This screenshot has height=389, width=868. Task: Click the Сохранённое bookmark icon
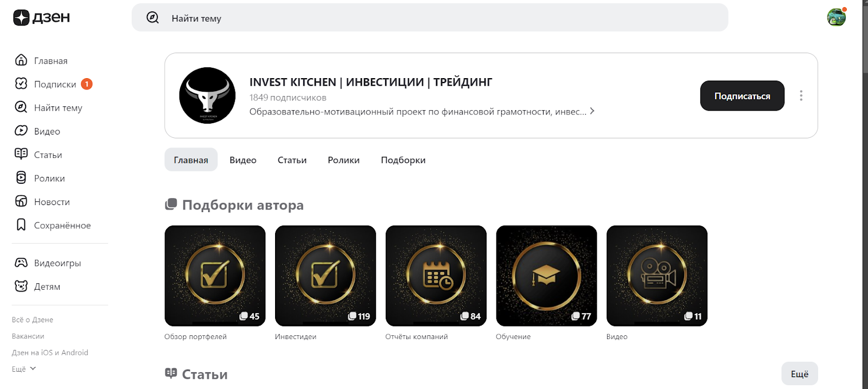tap(21, 225)
